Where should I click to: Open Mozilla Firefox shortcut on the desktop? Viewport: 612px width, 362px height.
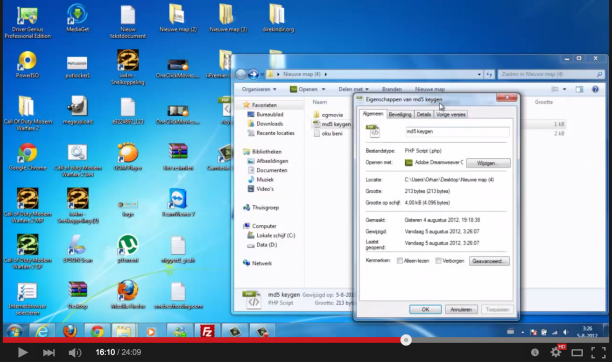128,295
